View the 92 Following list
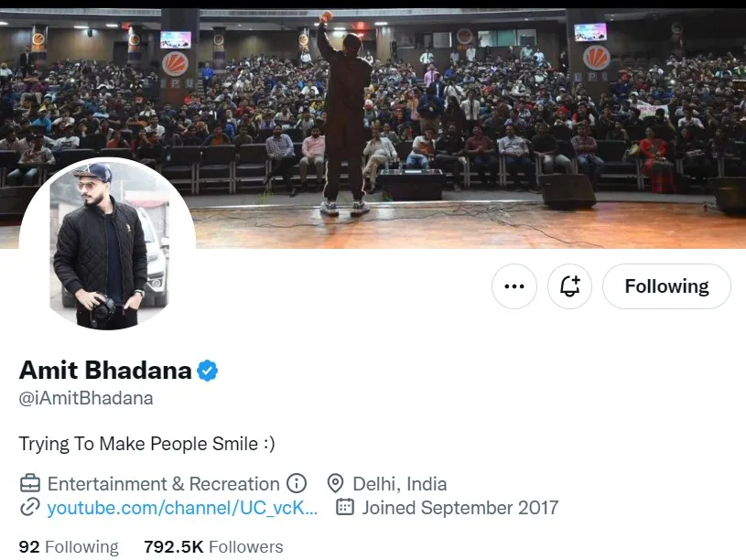This screenshot has width=746, height=560. 69,547
